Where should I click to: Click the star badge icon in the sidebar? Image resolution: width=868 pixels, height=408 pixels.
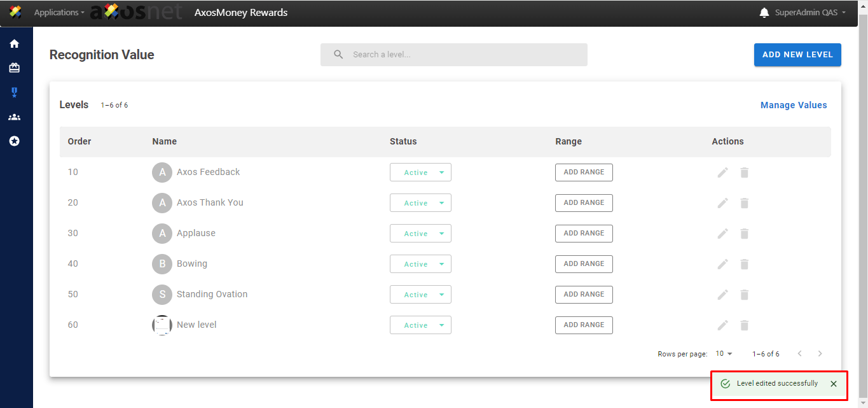tap(14, 141)
